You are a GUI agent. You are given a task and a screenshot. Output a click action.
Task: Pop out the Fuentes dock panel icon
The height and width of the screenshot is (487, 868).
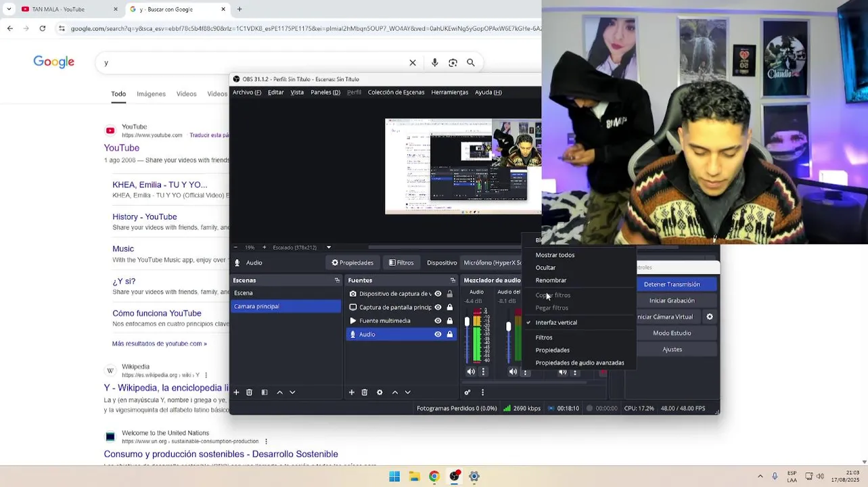coord(453,280)
